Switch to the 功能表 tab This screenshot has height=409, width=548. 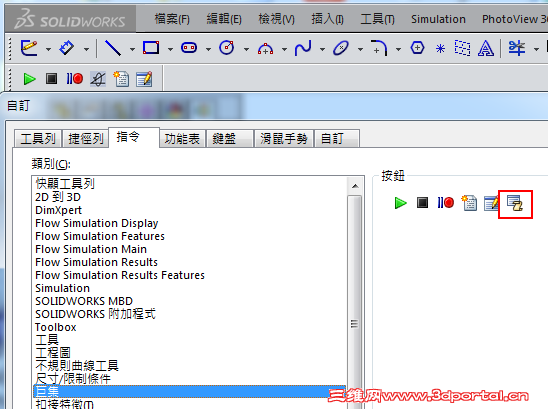coord(182,139)
